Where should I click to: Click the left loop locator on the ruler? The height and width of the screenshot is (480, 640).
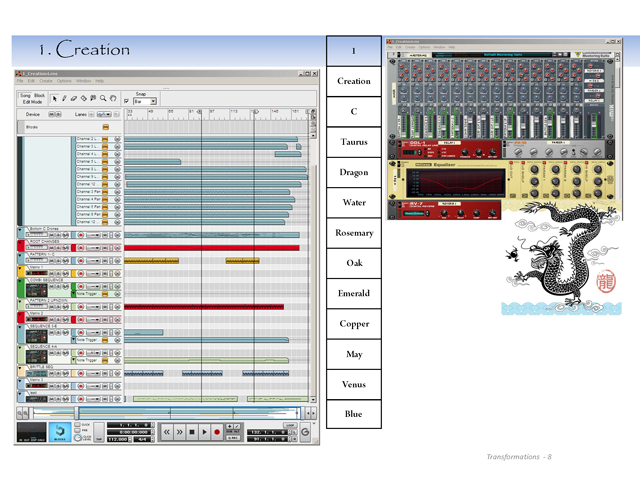coord(200,111)
